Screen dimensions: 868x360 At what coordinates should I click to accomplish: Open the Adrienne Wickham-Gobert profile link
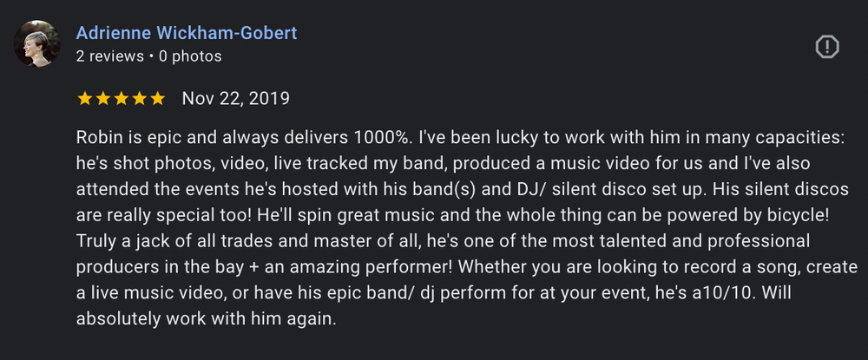point(187,33)
